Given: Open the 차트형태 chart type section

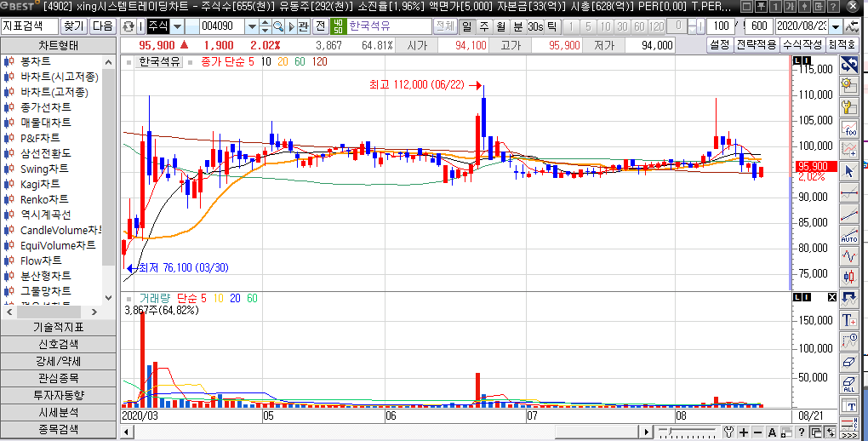Looking at the screenshot, I should [58, 45].
